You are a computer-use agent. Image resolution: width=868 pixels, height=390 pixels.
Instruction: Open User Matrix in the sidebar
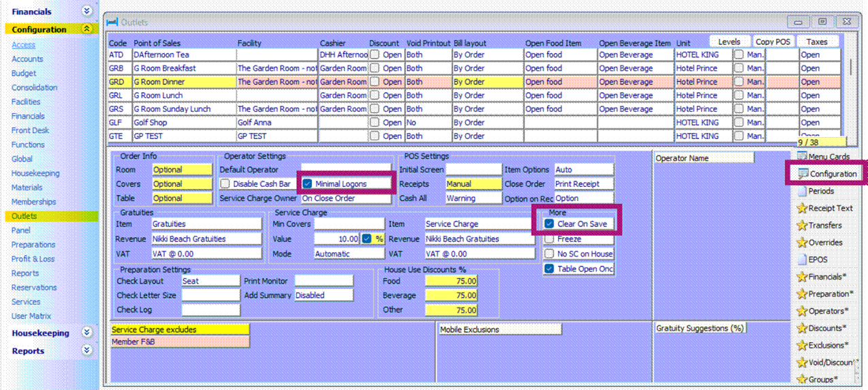pos(31,316)
